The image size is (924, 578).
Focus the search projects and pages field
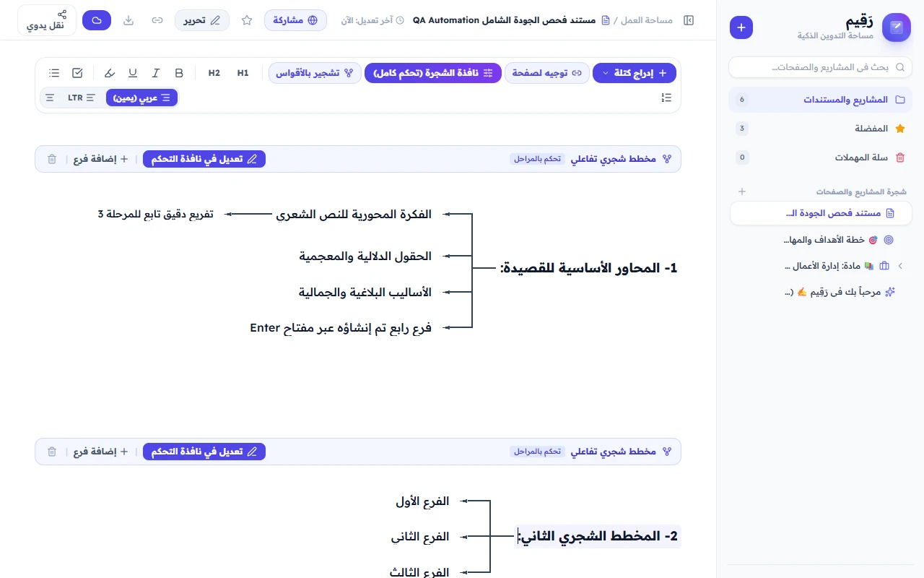click(820, 67)
